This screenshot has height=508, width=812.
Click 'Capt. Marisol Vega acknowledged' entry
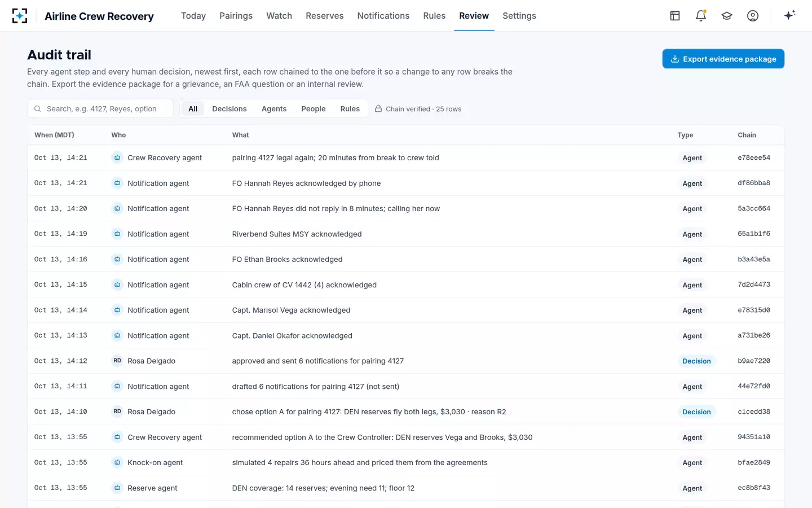click(291, 310)
